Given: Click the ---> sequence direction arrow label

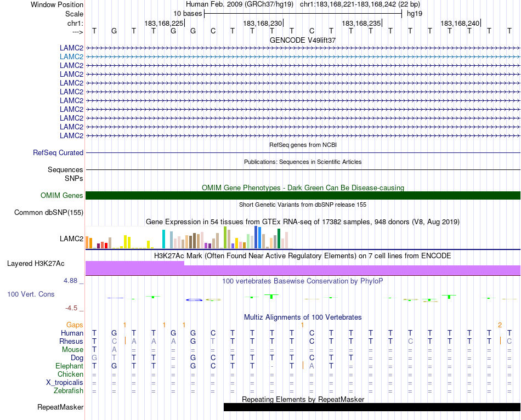Looking at the screenshot, I should (x=77, y=32).
